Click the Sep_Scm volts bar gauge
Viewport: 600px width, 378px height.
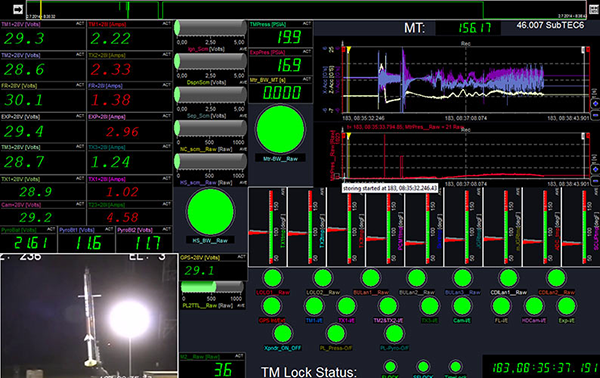tap(210, 95)
